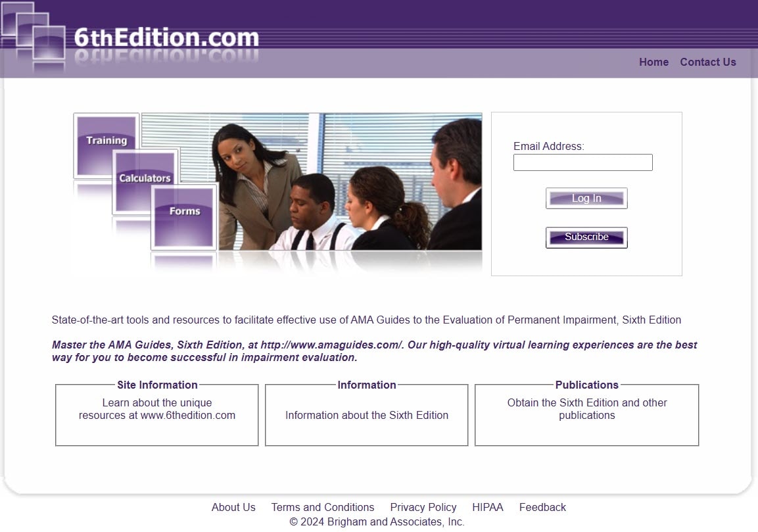Image resolution: width=758 pixels, height=532 pixels.
Task: Click the '© 2024 Brigham and Associates, Inc.' text
Action: pos(377,522)
